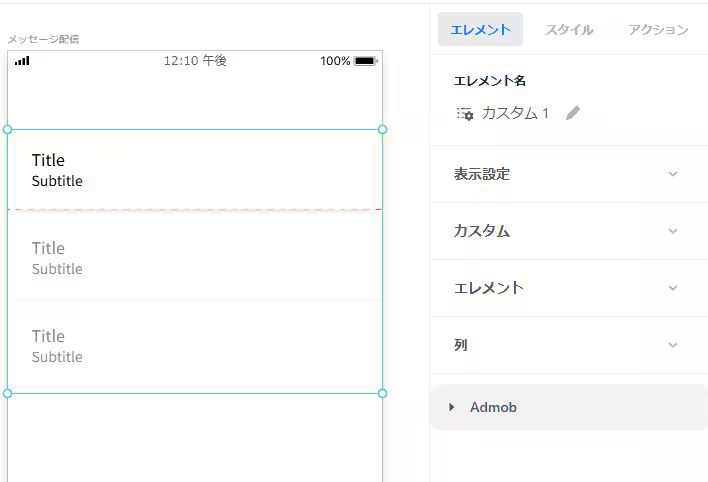Click the カスタム 1 element name text
The height and width of the screenshot is (482, 708).
click(515, 113)
